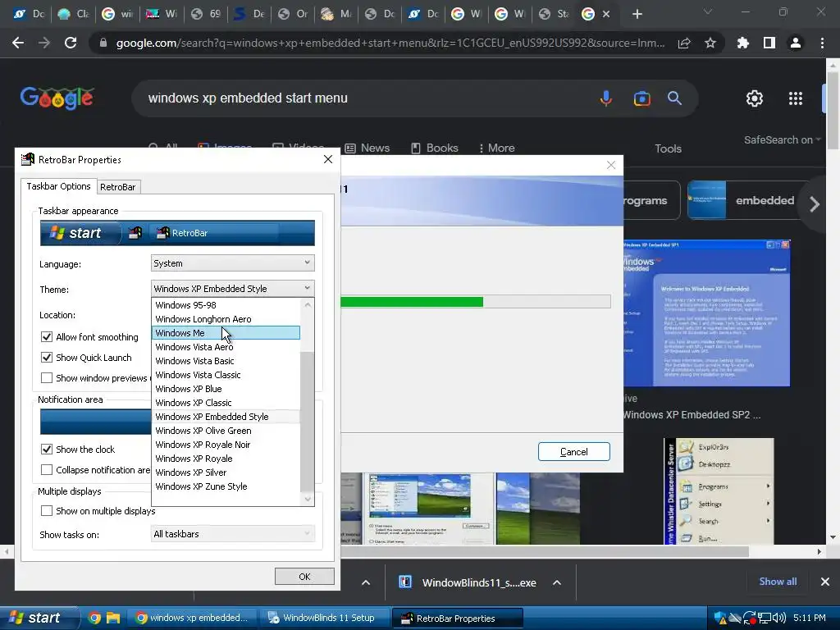Screen dimensions: 840x630
Task: Click the green setup progress bar
Action: click(412, 302)
